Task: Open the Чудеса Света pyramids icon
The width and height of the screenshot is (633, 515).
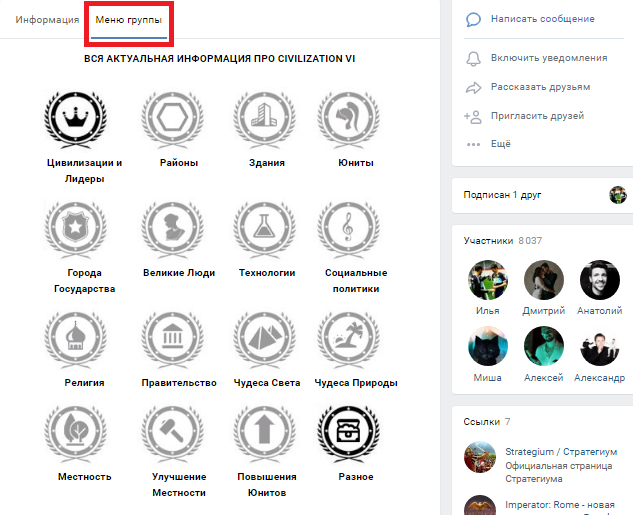Action: 264,339
